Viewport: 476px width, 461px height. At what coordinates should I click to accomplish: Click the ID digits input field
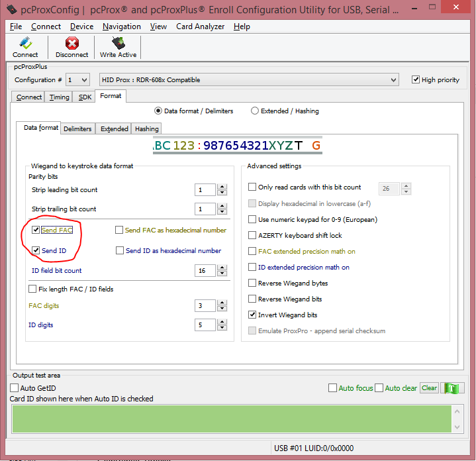click(x=205, y=325)
